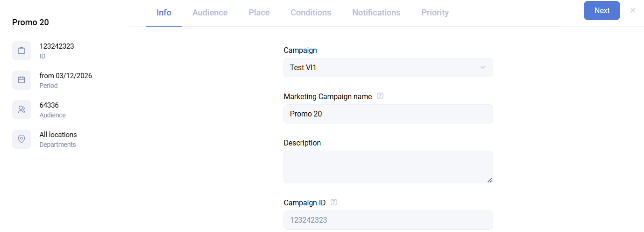The height and width of the screenshot is (232, 644).
Task: Click the Campaign dropdown chevron arrow
Action: (x=483, y=67)
